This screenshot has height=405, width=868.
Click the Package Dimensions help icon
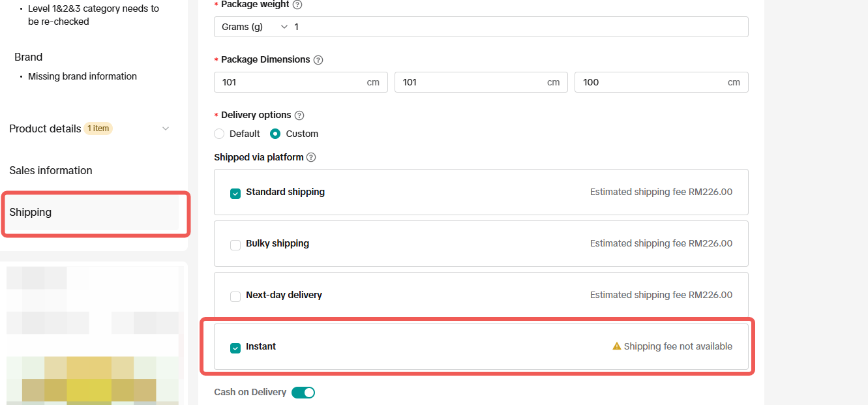(x=318, y=60)
